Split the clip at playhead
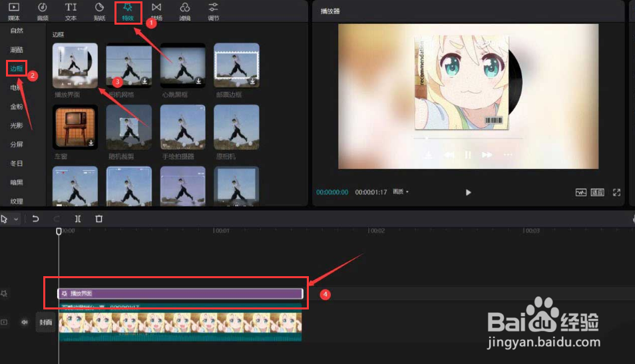Viewport: 635px width, 364px height. pos(78,219)
